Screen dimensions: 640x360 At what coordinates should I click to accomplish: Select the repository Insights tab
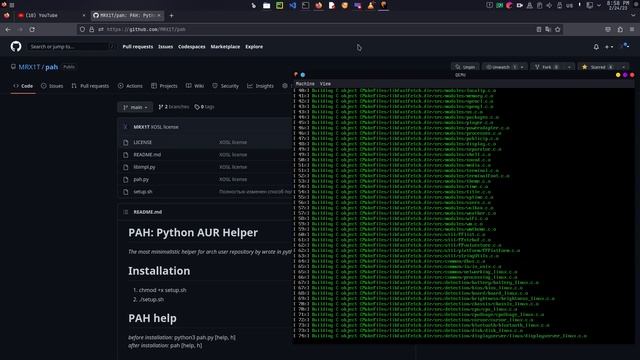(260, 86)
